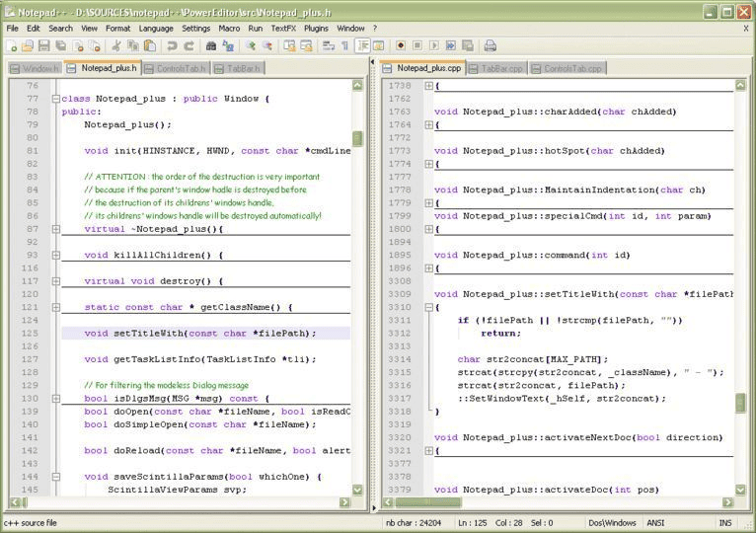Zoom in using the toolbar icon
The image size is (756, 533).
point(251,45)
